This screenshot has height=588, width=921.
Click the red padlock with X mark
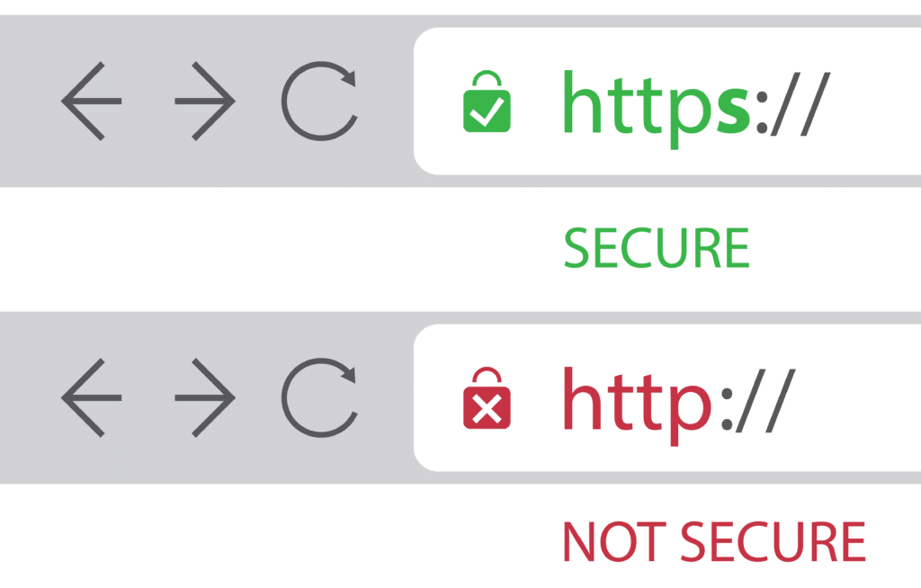[x=487, y=398]
